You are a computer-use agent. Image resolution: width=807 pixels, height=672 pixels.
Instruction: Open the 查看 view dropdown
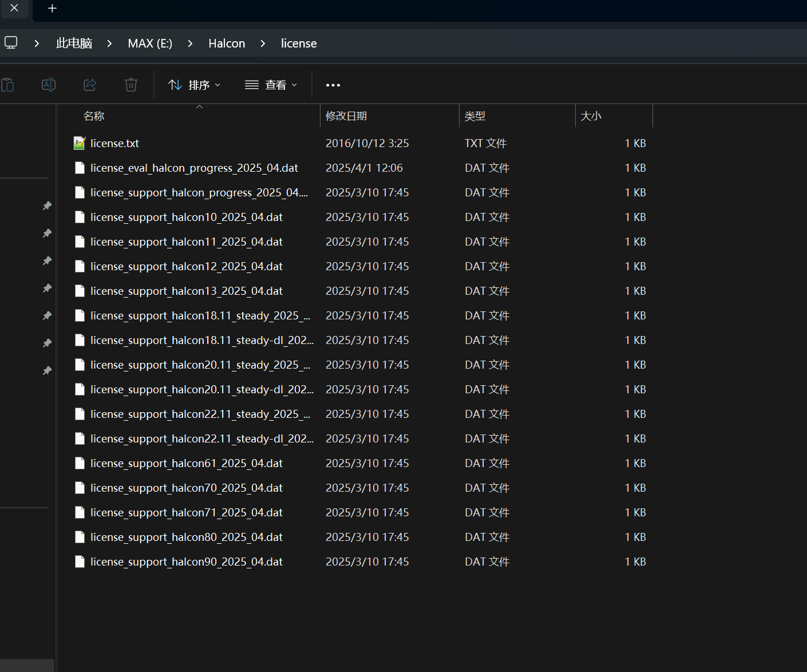coord(271,85)
